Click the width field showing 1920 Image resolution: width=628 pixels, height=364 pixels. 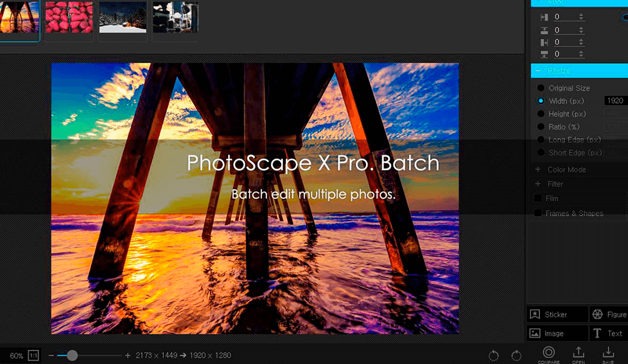(616, 101)
